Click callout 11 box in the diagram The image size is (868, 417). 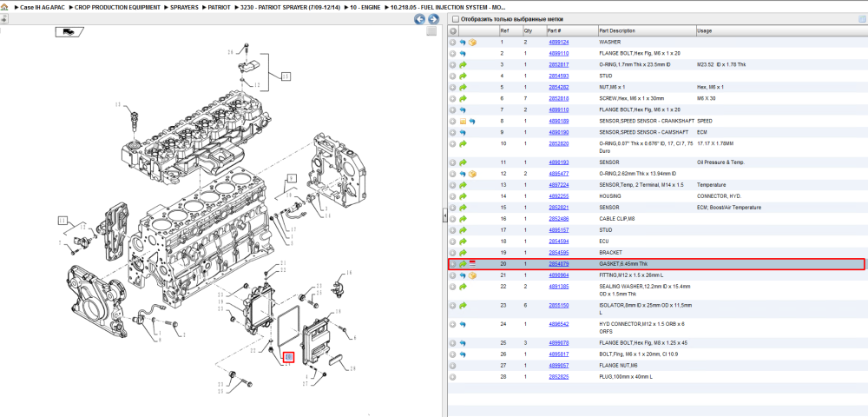click(63, 221)
